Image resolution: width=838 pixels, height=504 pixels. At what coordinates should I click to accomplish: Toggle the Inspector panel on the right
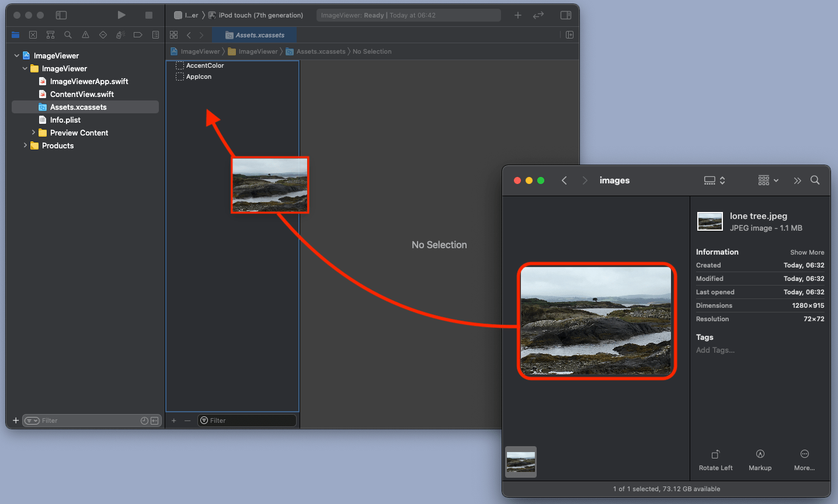tap(565, 15)
